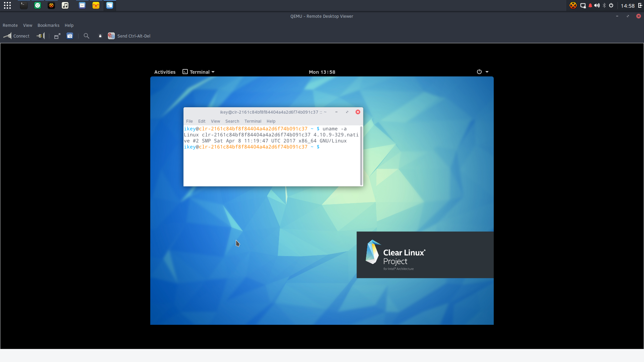Click the terminal window vertical scrollbar
Viewport: 644px width, 362px height.
click(x=361, y=156)
